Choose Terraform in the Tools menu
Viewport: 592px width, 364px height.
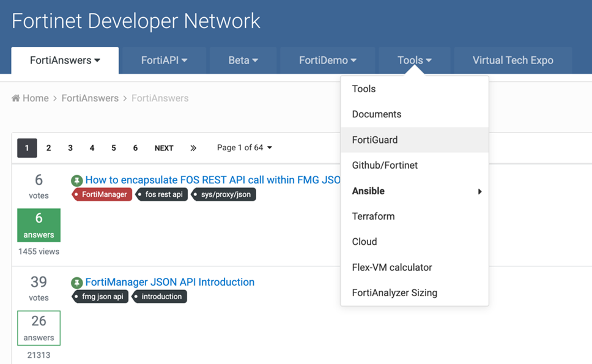point(373,216)
